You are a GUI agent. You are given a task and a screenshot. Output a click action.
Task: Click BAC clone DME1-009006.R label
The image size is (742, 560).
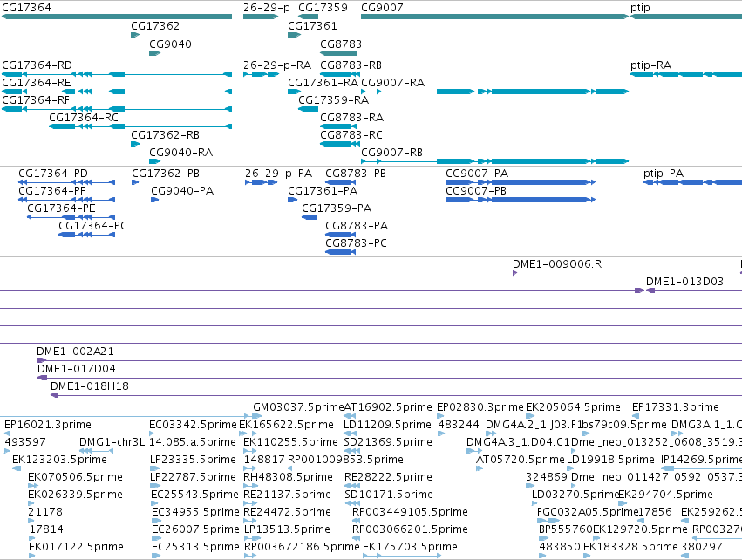click(x=557, y=264)
